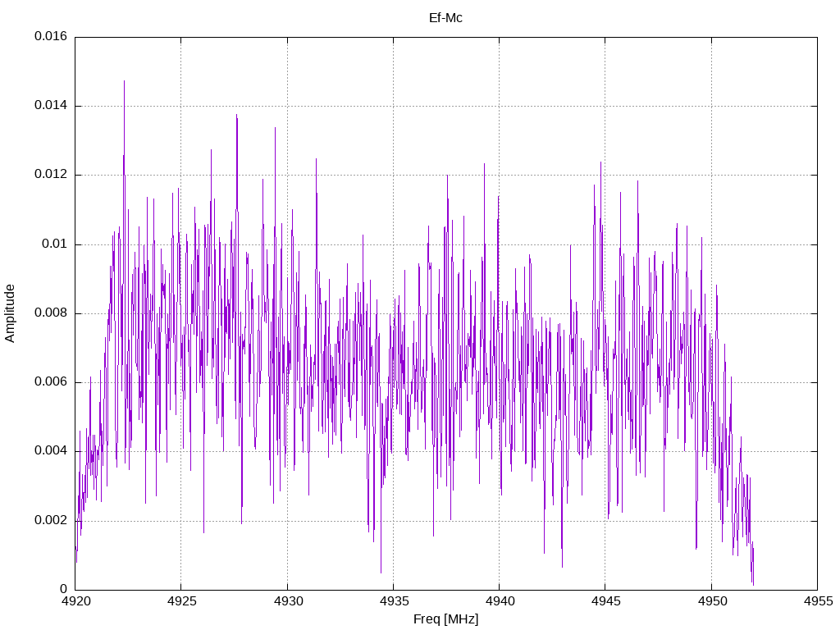
Task: Click the plot title Ef-Mc
Action: (445, 18)
